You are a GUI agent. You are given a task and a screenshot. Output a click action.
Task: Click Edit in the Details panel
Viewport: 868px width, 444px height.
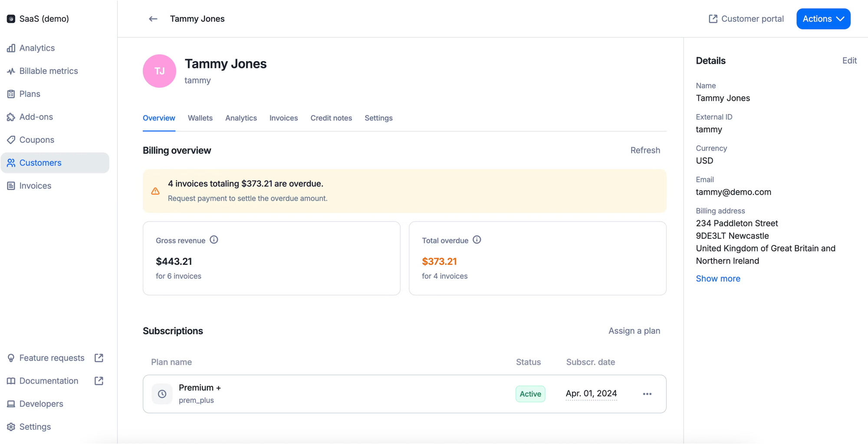click(x=849, y=61)
